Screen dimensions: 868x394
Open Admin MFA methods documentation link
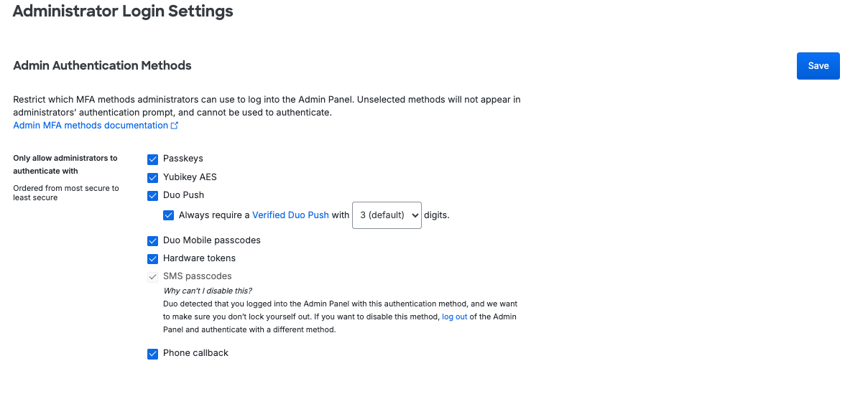click(91, 126)
